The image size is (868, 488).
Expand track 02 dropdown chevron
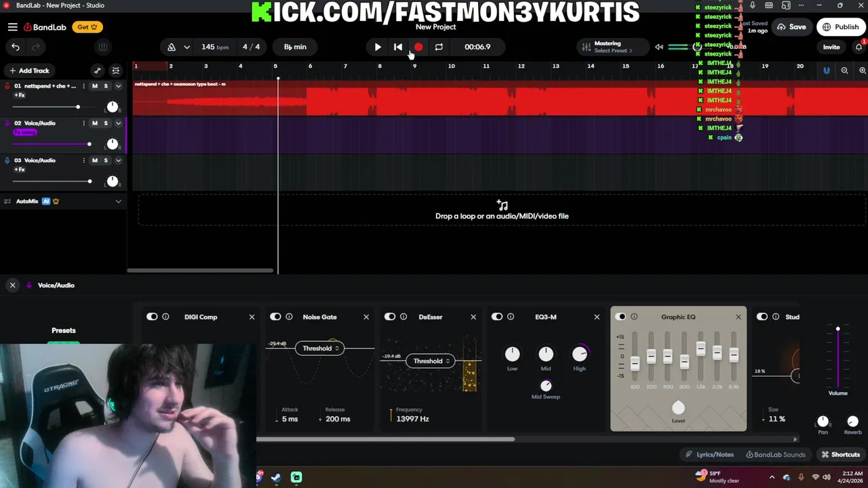click(118, 123)
